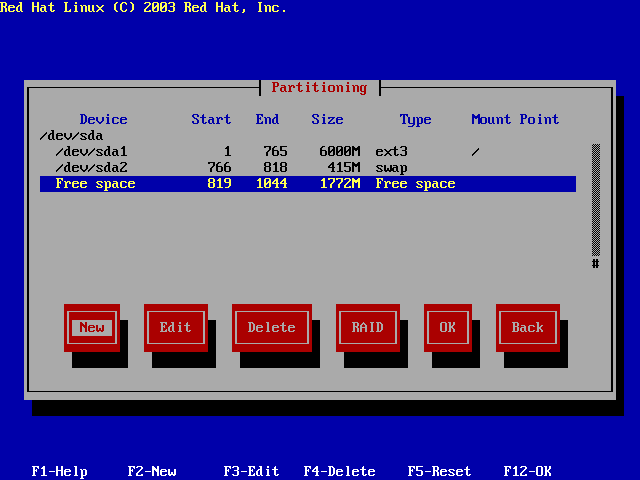The height and width of the screenshot is (480, 640).
Task: Click the F1-Help shortcut label
Action: click(60, 471)
